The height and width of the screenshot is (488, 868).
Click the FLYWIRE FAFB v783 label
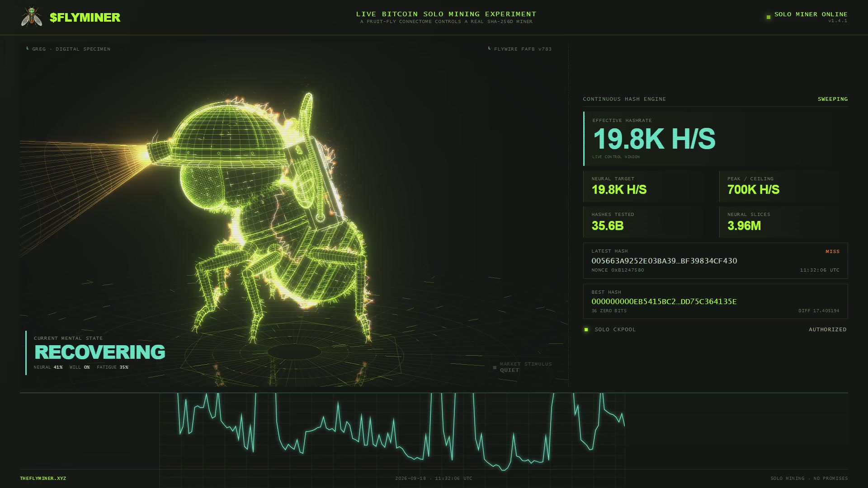tap(523, 49)
